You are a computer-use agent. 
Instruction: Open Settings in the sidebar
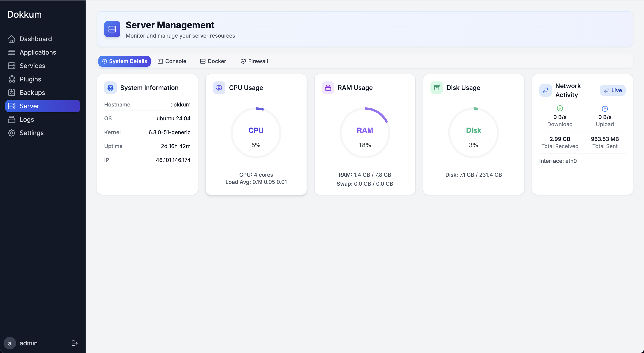point(32,133)
